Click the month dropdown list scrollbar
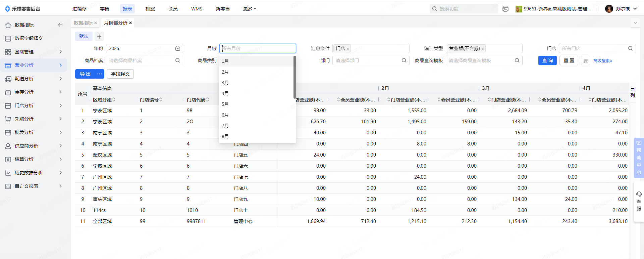Viewport: 644px width, 259px height. click(x=294, y=77)
